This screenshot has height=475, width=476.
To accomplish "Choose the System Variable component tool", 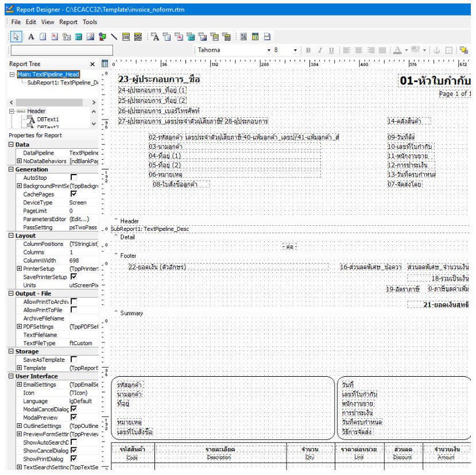I will pos(67,37).
